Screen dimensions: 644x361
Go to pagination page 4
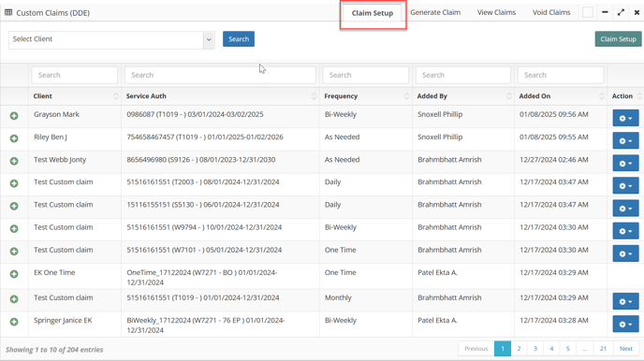tap(551, 349)
